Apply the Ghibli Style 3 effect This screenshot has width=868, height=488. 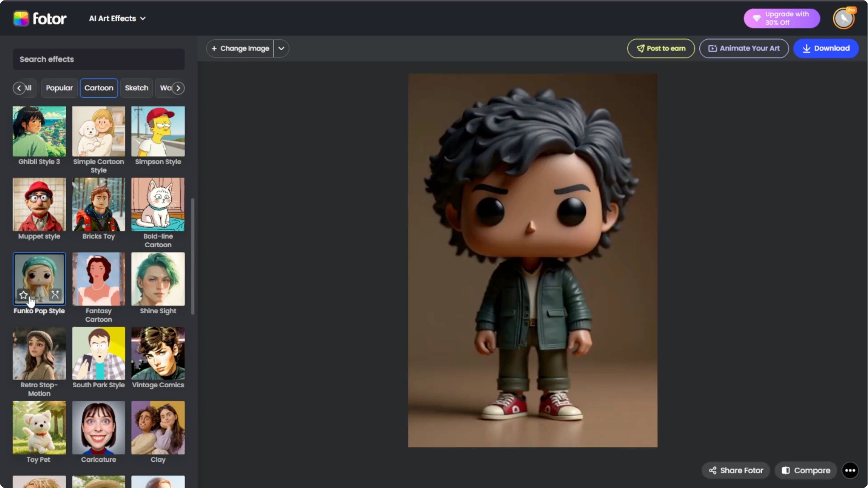[x=39, y=131]
